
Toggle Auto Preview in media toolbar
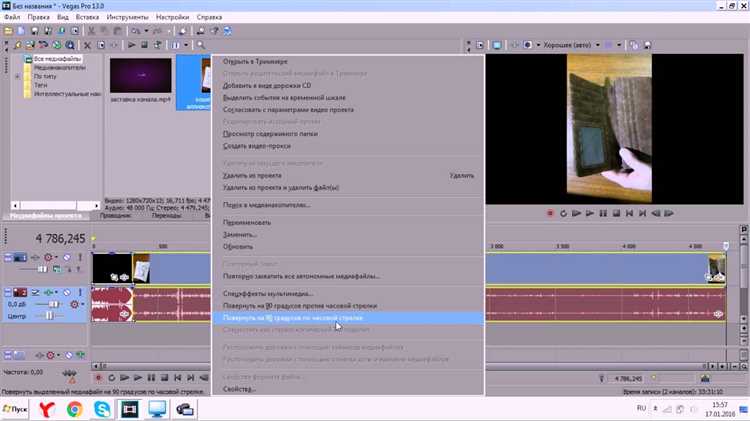click(157, 45)
